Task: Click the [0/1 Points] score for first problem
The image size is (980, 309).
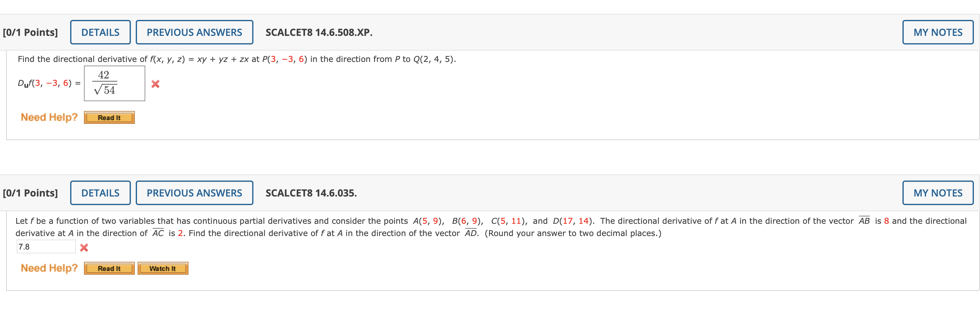Action: pos(30,32)
